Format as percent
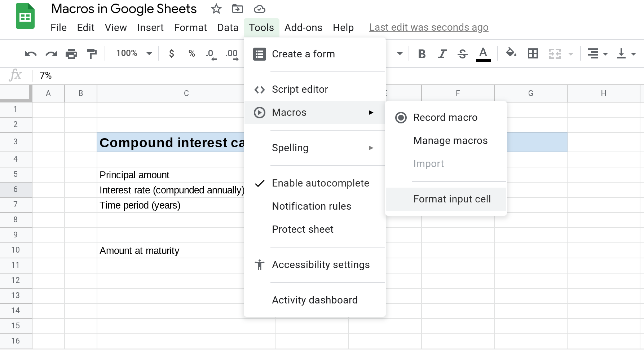Image resolution: width=644 pixels, height=350 pixels. click(192, 53)
